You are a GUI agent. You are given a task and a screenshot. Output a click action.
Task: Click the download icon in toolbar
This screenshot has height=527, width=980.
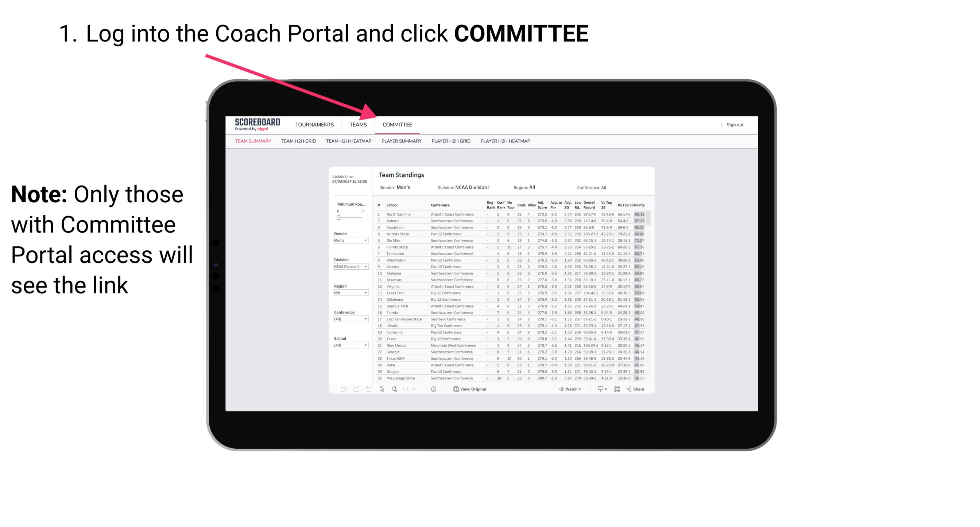pos(598,389)
